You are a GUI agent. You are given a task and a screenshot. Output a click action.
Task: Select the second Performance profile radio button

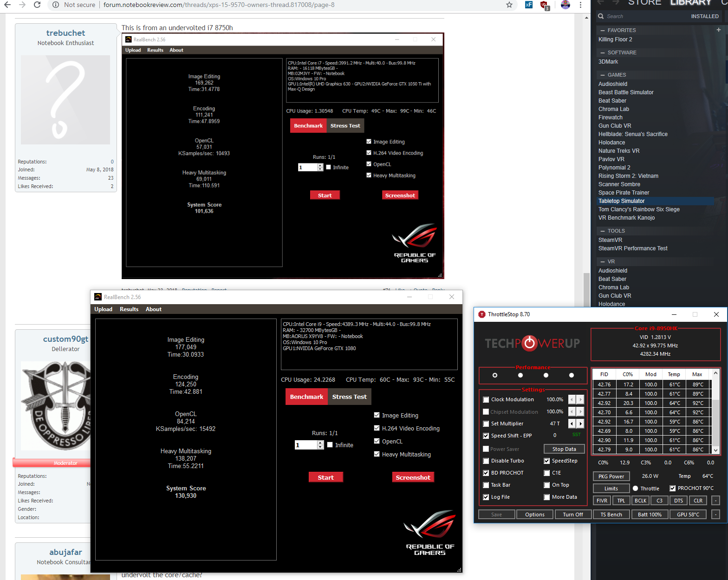pyautogui.click(x=520, y=375)
